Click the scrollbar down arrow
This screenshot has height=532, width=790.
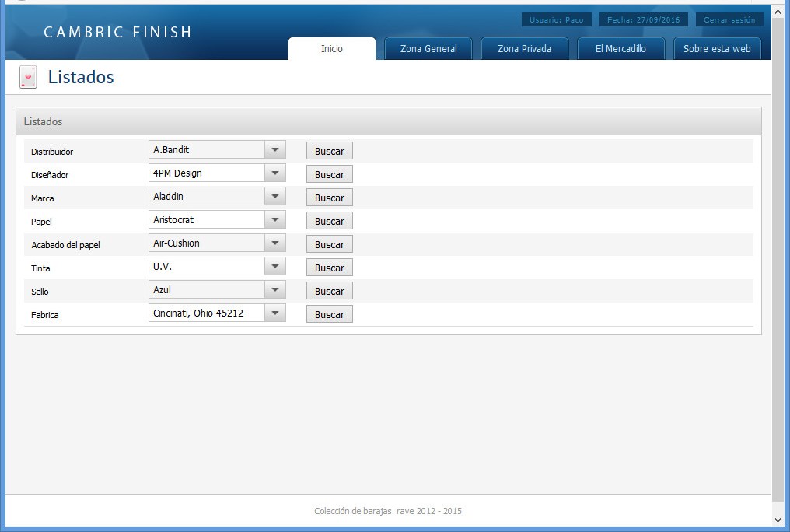click(x=778, y=520)
